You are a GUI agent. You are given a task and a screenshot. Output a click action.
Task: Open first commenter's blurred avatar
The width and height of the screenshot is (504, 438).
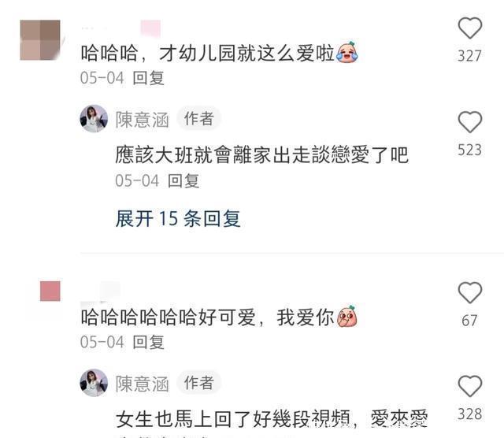tap(40, 40)
